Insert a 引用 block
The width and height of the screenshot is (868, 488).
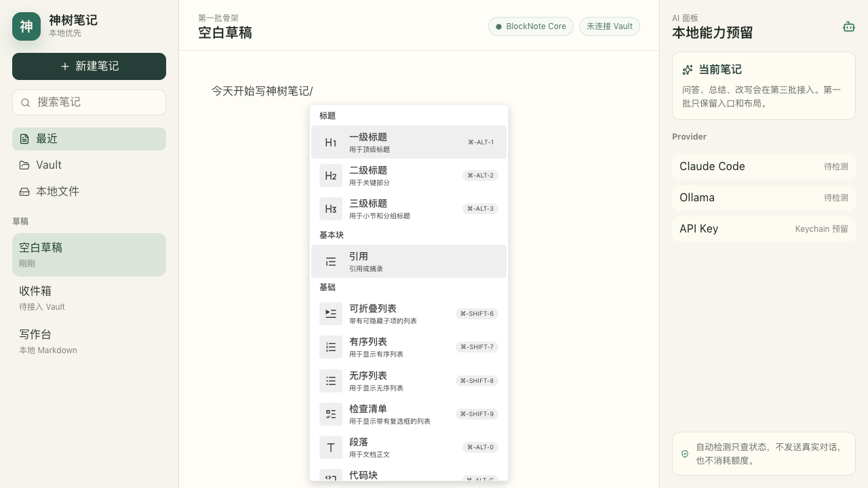[409, 262]
